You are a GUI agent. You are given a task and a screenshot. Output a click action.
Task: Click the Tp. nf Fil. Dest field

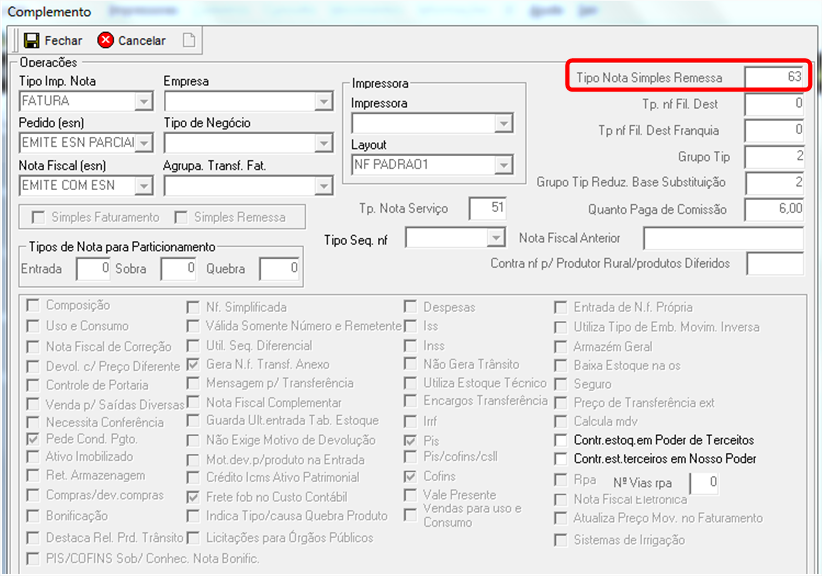[x=774, y=104]
